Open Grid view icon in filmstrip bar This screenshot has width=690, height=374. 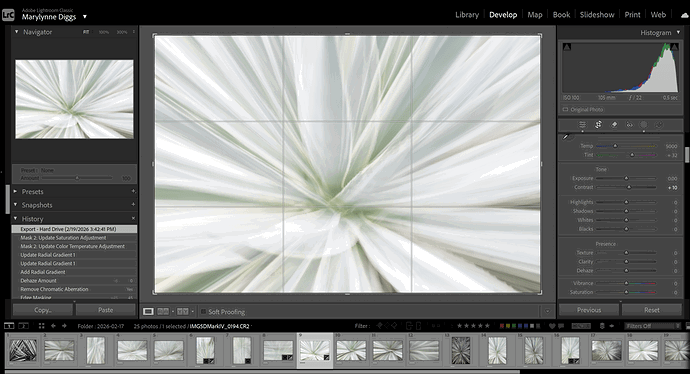pyautogui.click(x=41, y=326)
